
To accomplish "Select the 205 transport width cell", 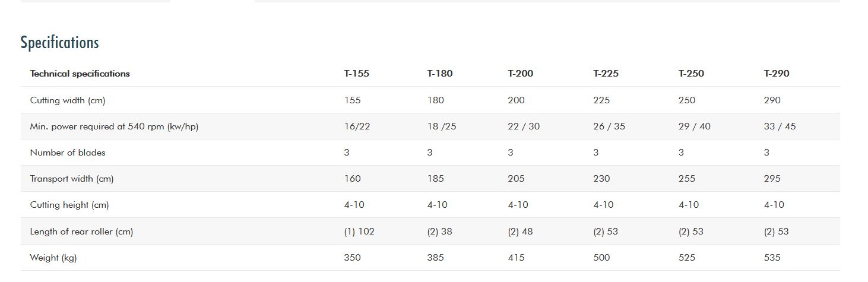I will point(516,179).
